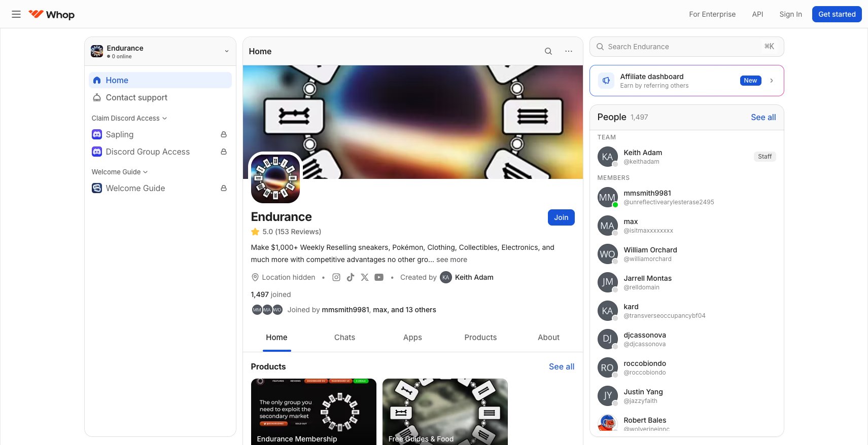
Task: Open the Instagram social link icon
Action: point(336,277)
